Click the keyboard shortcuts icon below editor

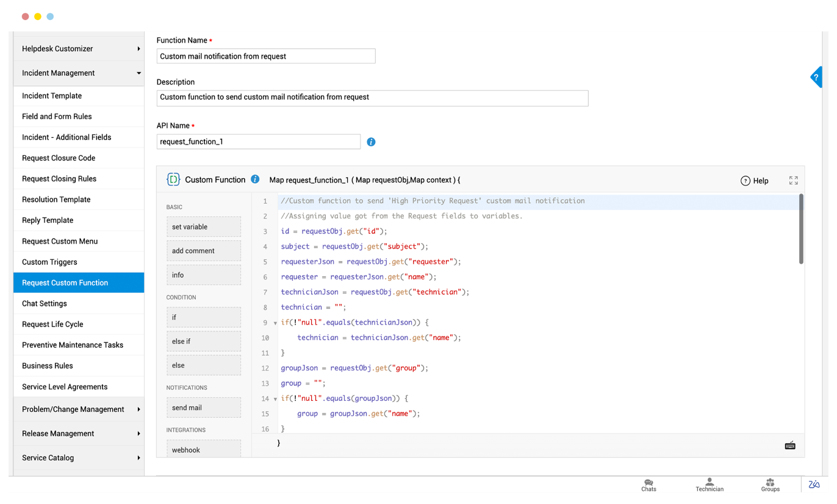pyautogui.click(x=789, y=445)
